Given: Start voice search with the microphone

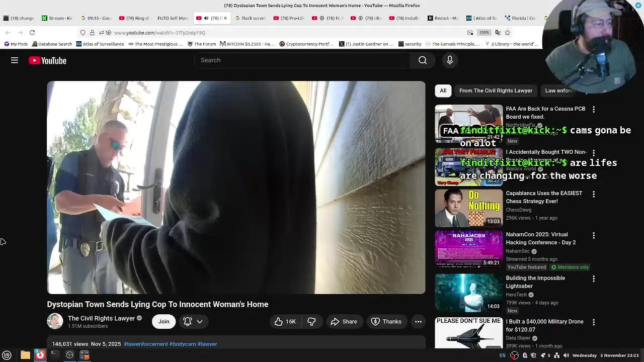Looking at the screenshot, I should pos(450,60).
